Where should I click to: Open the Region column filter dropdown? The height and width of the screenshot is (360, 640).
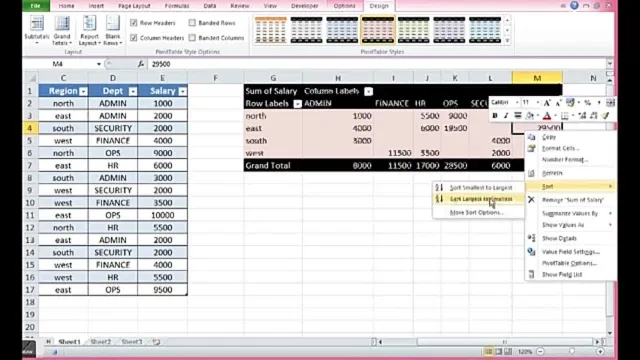point(83,91)
